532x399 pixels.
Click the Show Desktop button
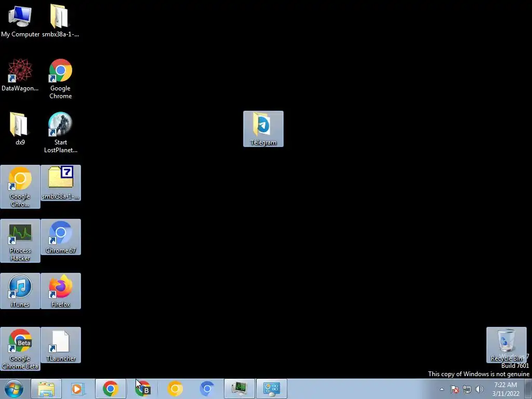tap(528, 389)
